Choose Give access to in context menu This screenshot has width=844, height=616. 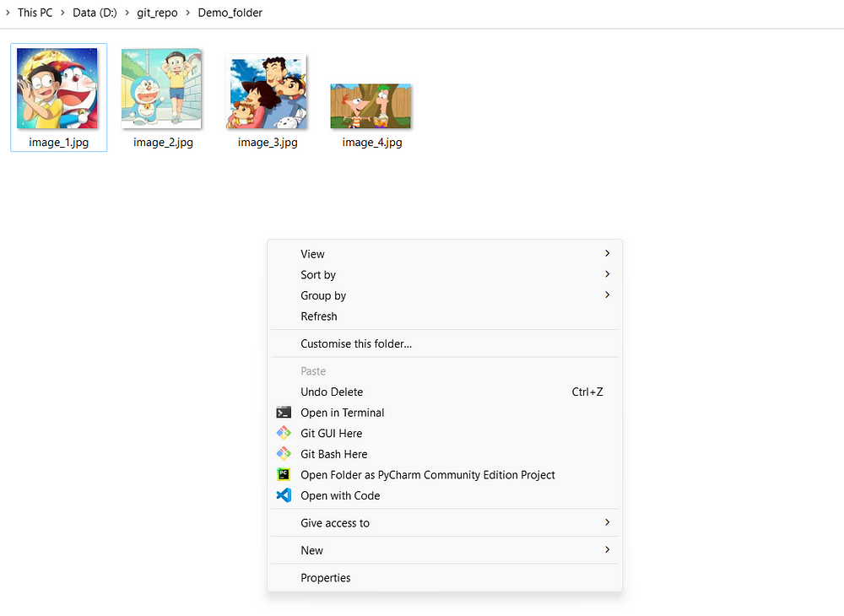pos(445,523)
